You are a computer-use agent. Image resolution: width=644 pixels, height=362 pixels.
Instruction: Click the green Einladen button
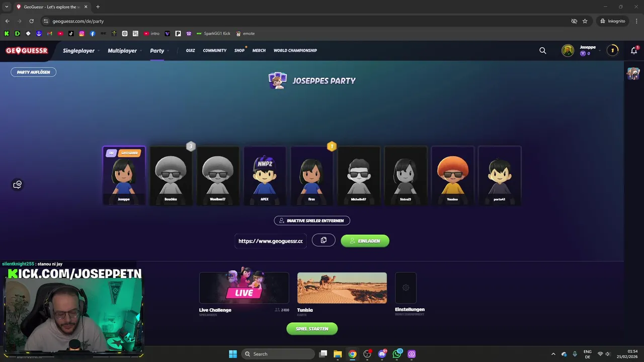pos(365,241)
